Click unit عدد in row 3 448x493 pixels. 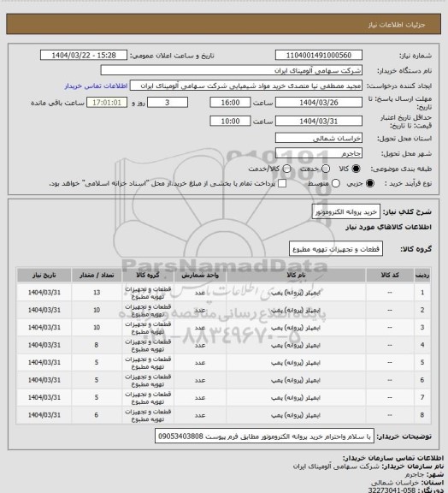tap(200, 328)
